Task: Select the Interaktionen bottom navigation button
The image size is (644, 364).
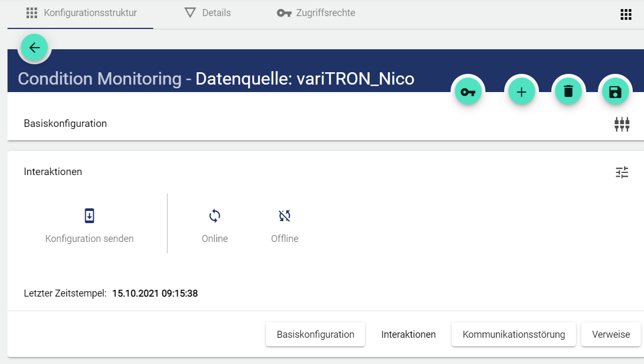Action: (x=408, y=335)
